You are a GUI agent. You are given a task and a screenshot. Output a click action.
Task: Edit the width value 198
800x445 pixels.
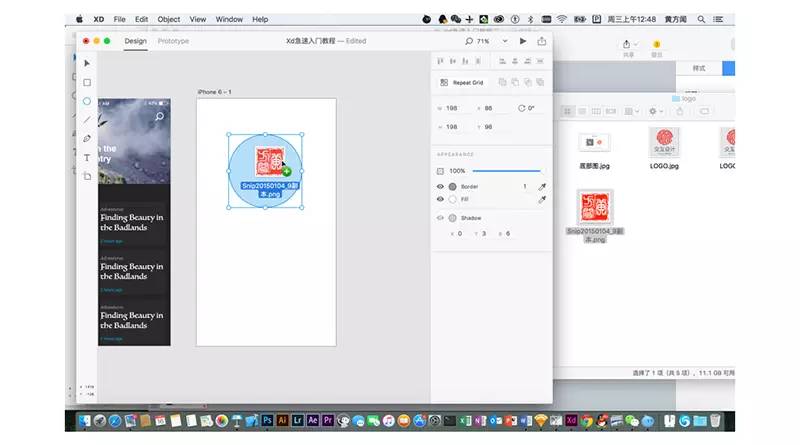pyautogui.click(x=452, y=108)
